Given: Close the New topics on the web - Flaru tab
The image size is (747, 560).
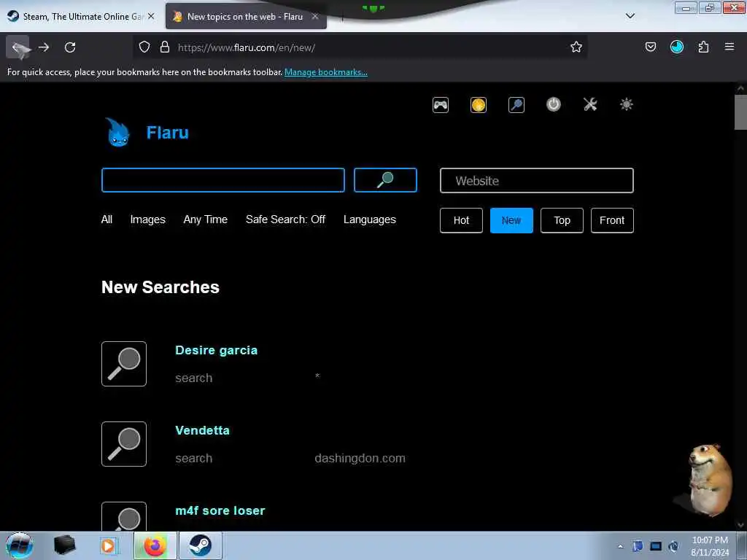Looking at the screenshot, I should pos(315,16).
